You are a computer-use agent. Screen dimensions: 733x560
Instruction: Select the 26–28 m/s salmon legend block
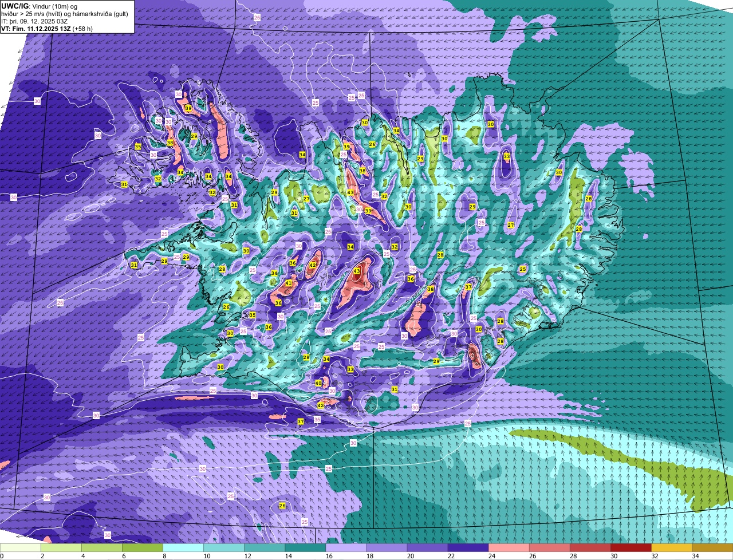point(549,548)
